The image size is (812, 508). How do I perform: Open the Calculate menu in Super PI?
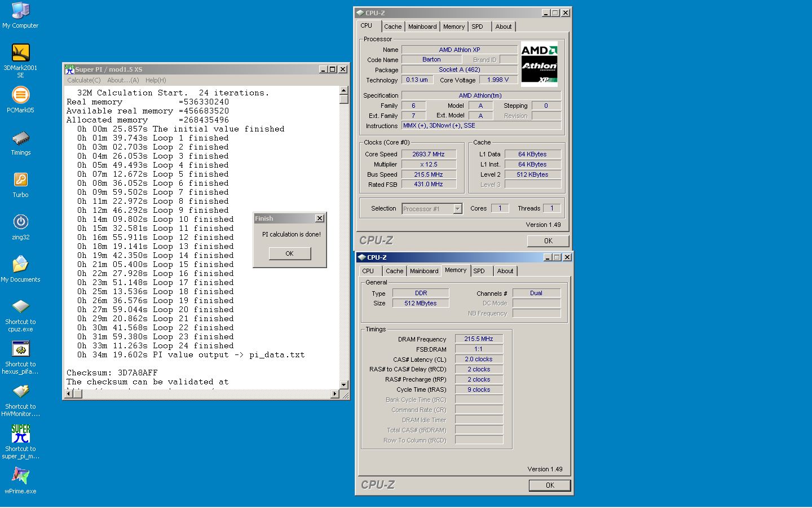[84, 80]
